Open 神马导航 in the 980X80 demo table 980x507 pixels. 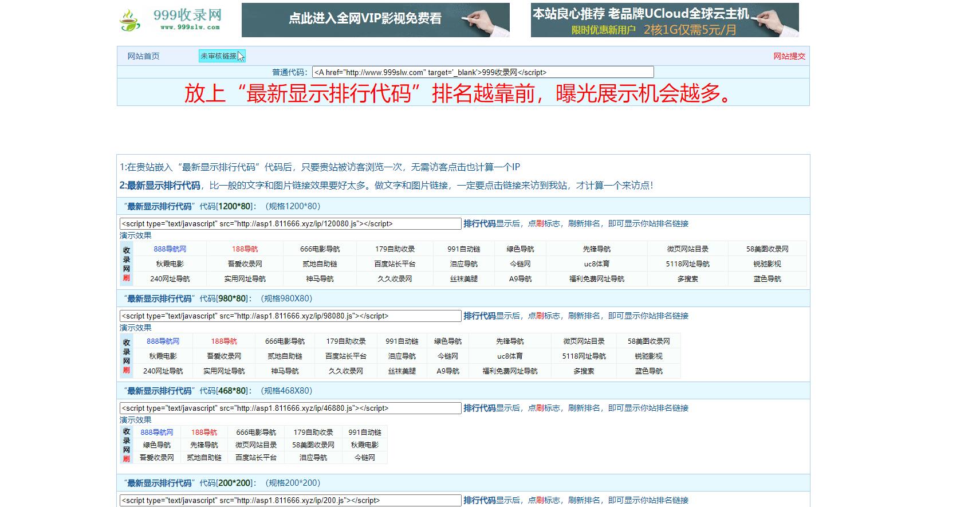pyautogui.click(x=285, y=371)
